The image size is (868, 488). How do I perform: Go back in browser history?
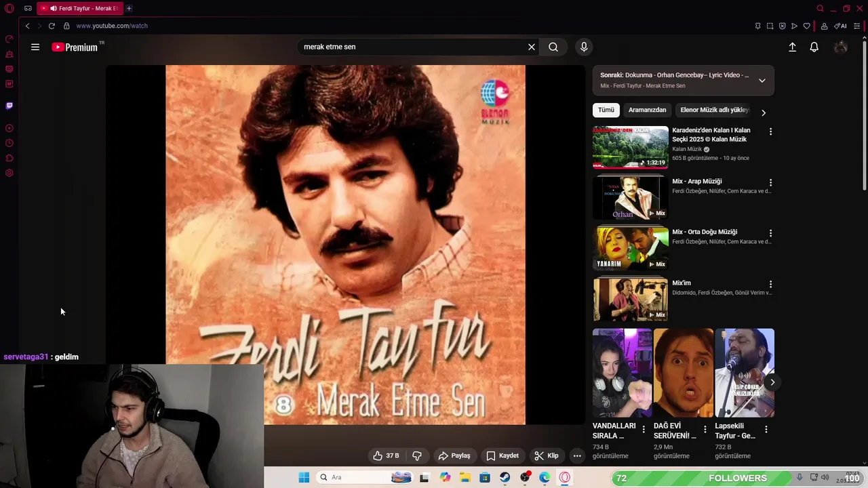point(27,26)
